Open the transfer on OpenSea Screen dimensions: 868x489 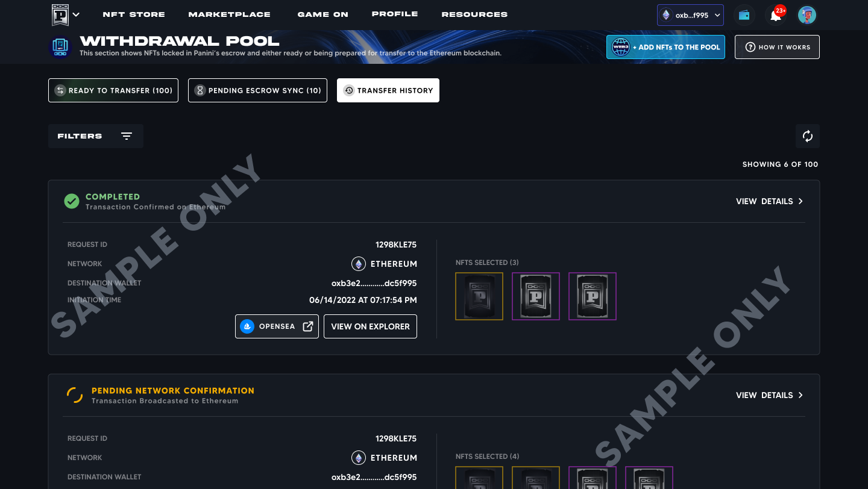pyautogui.click(x=277, y=326)
